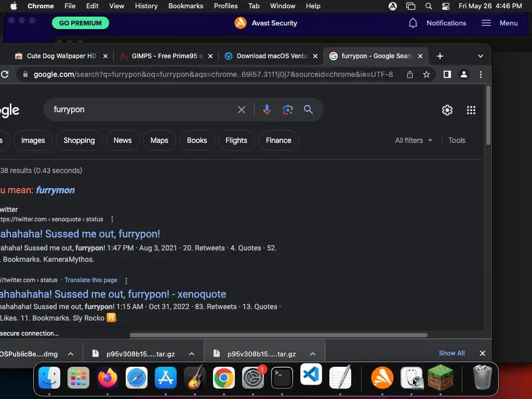532x399 pixels.
Task: Click the magnifier search button in Google
Action: pos(308,110)
